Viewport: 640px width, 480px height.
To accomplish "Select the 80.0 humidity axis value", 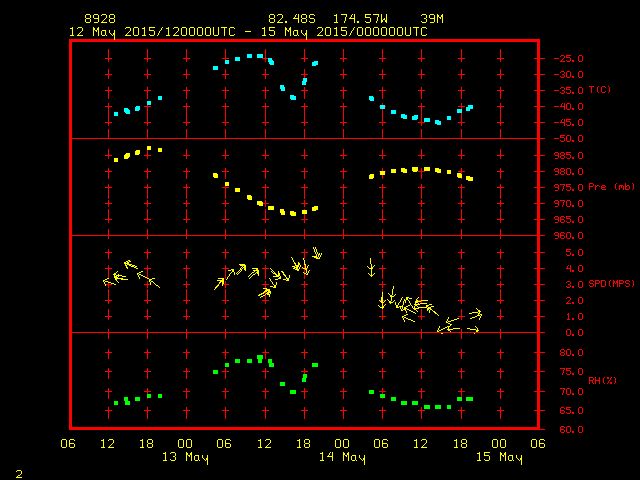I will [x=571, y=353].
